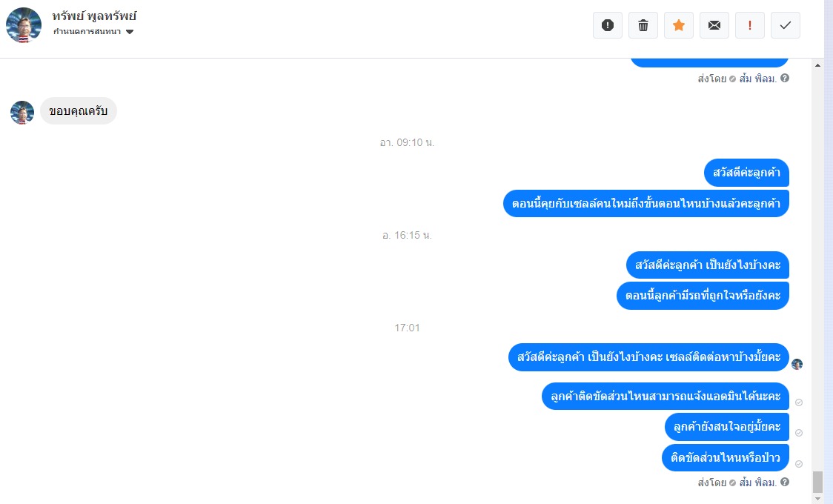
Task: Click the sent-by name ส้ม พิลม. at bottom
Action: tap(757, 483)
